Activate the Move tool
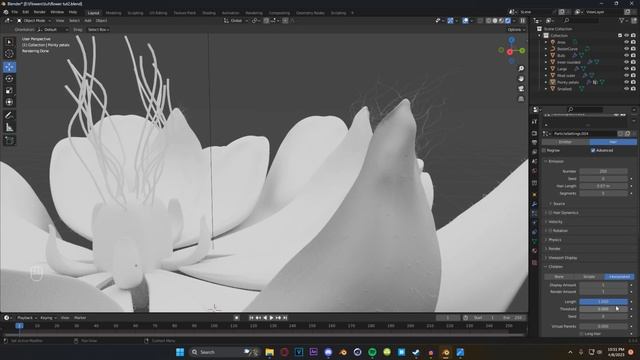Viewport: 640px width, 360px height. pos(9,67)
